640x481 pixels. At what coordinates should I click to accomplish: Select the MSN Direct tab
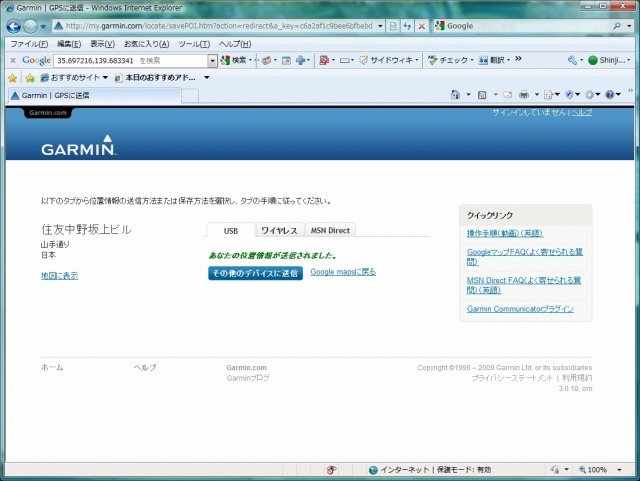(x=330, y=230)
